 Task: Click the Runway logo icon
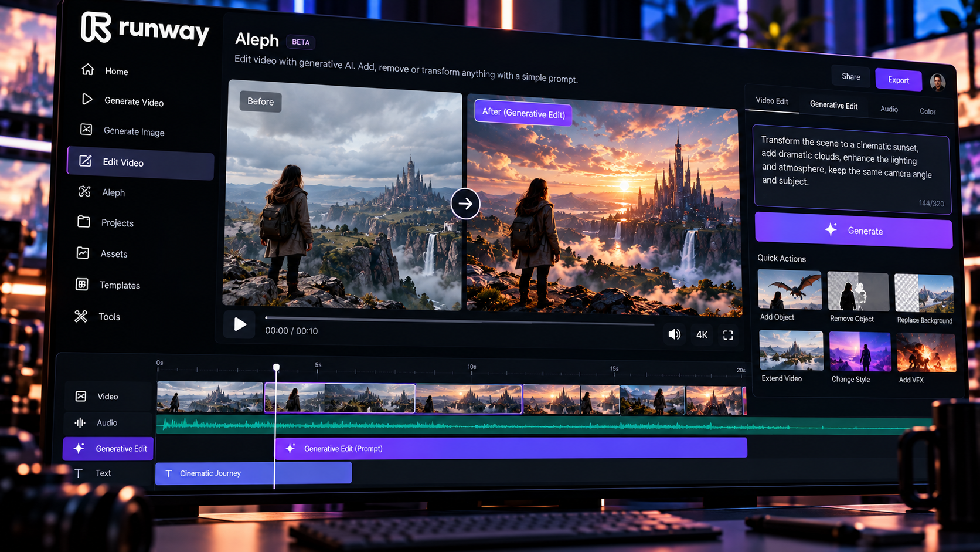pos(96,27)
